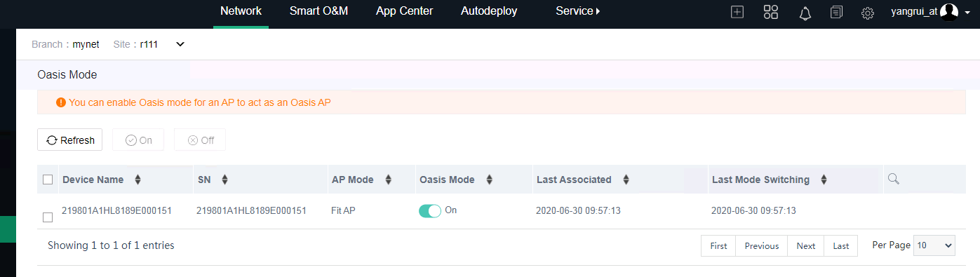Image resolution: width=980 pixels, height=277 pixels.
Task: Click the table search magnifier icon
Action: click(x=893, y=179)
